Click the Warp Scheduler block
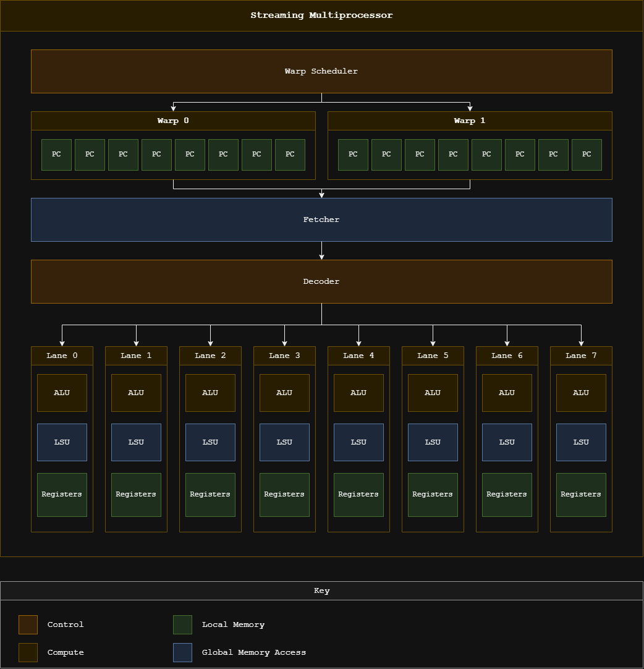Image resolution: width=644 pixels, height=669 pixels. 321,71
